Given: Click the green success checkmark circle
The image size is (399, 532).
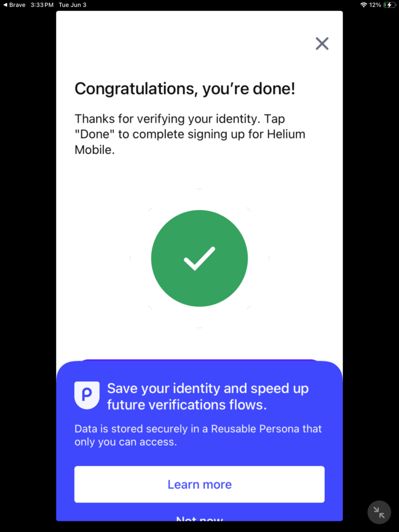Looking at the screenshot, I should 199,258.
